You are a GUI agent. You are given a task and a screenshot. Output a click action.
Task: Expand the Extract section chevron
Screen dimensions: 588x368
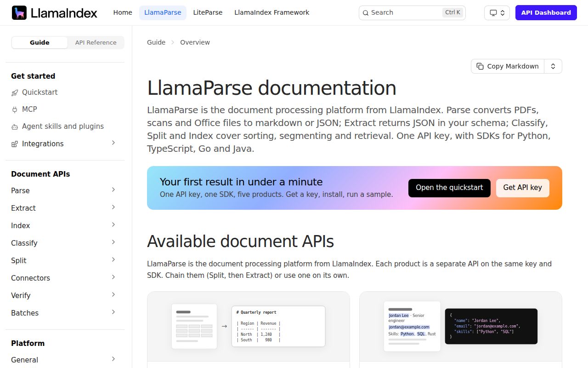[x=113, y=207]
